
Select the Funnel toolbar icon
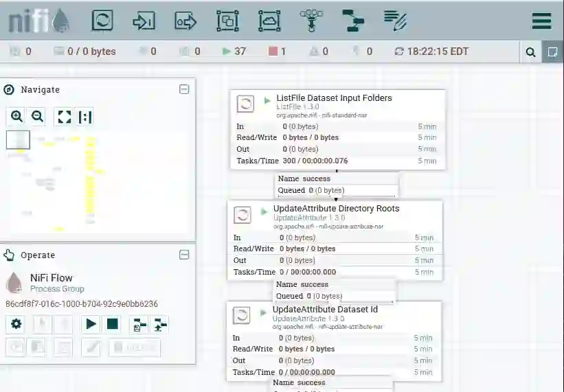coord(311,21)
